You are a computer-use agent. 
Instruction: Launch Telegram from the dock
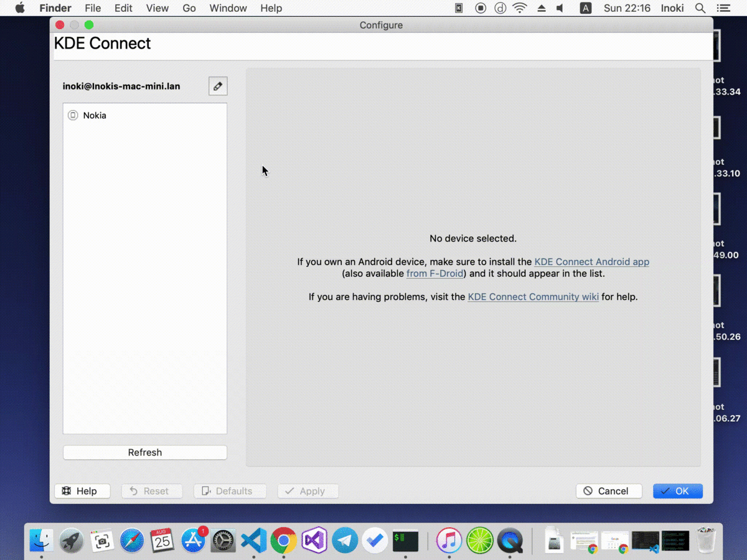tap(345, 541)
